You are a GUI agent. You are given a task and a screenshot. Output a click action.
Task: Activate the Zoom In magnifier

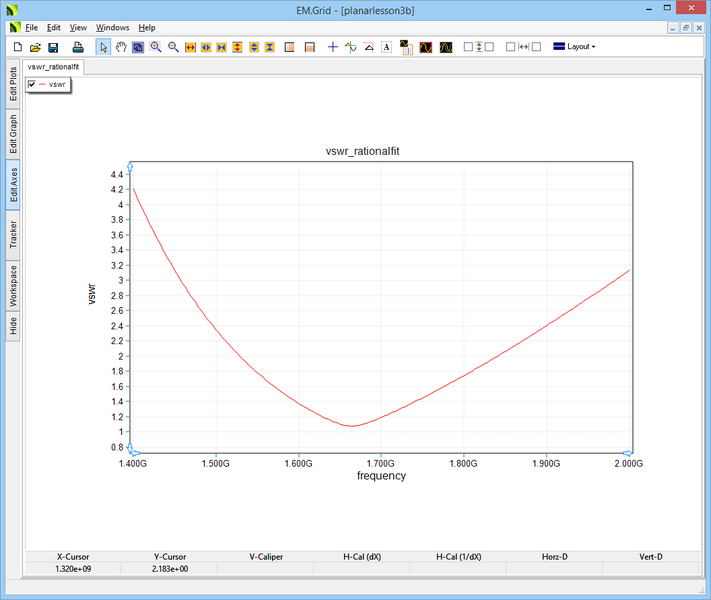pyautogui.click(x=156, y=47)
